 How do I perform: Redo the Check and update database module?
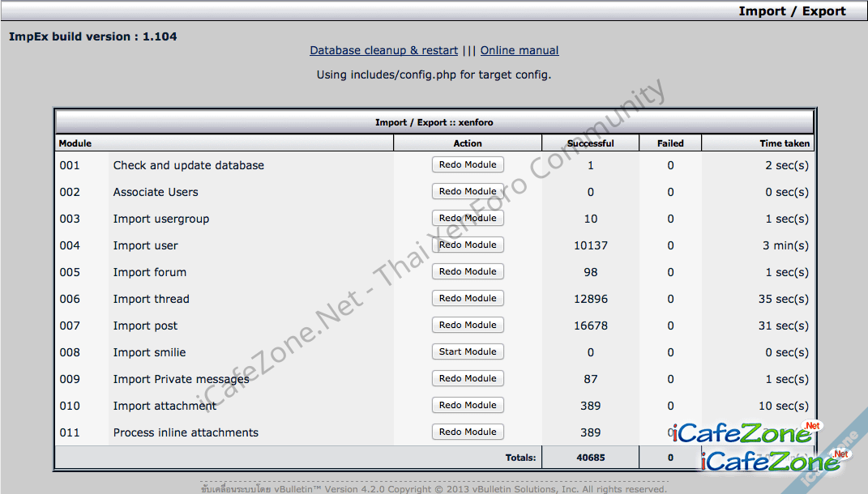click(468, 164)
